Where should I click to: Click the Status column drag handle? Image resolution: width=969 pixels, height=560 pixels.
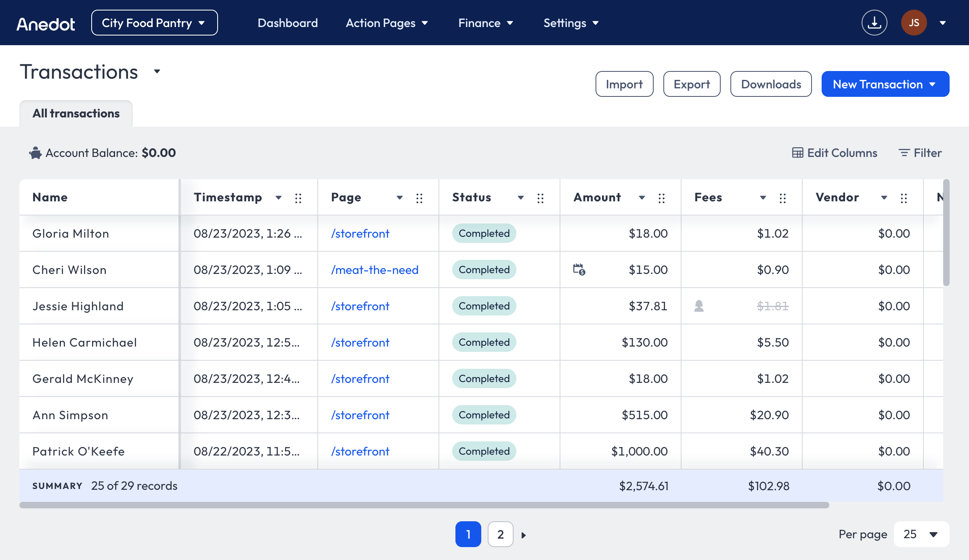[x=541, y=198]
